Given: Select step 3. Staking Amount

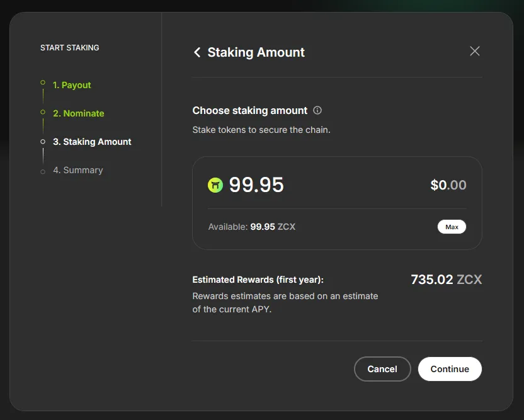Looking at the screenshot, I should 92,142.
